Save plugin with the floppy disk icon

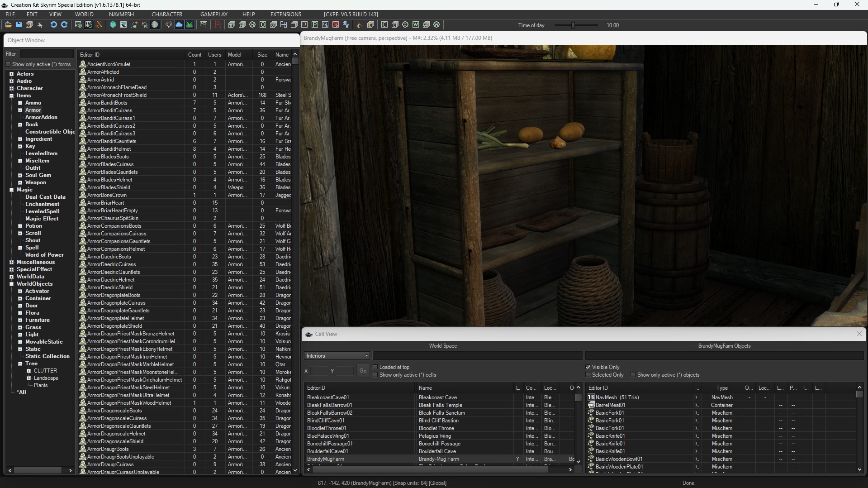point(19,25)
